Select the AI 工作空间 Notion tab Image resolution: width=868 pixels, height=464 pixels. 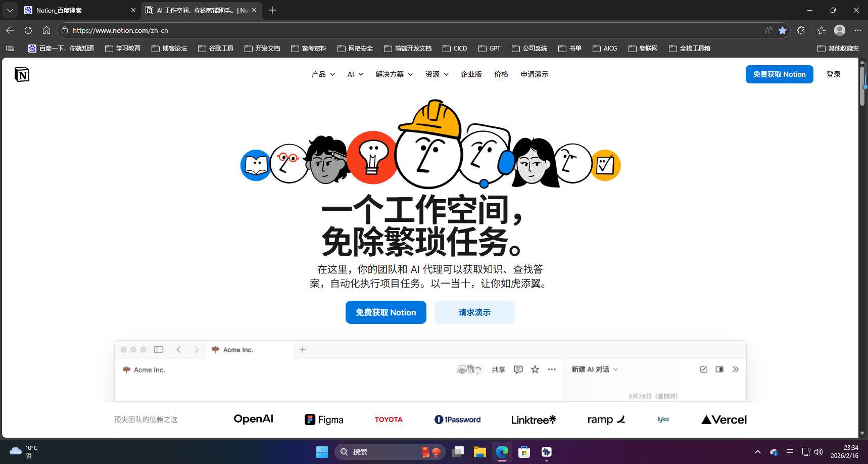[x=202, y=10]
